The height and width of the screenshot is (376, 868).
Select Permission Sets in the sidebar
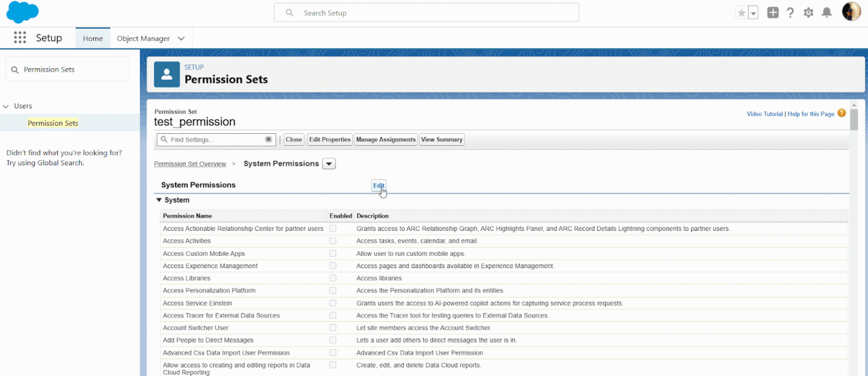pyautogui.click(x=53, y=123)
